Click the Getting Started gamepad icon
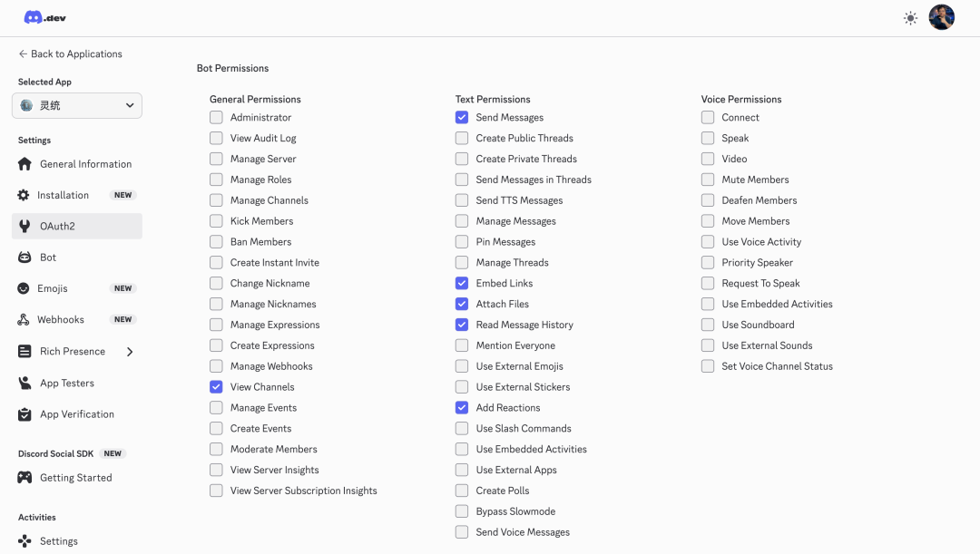The image size is (980, 554). [24, 478]
